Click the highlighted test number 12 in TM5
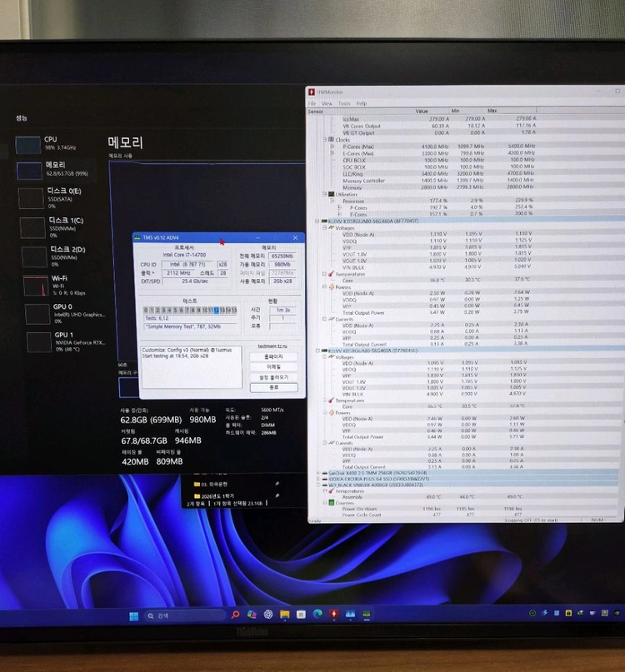This screenshot has height=672, width=625. pyautogui.click(x=216, y=310)
